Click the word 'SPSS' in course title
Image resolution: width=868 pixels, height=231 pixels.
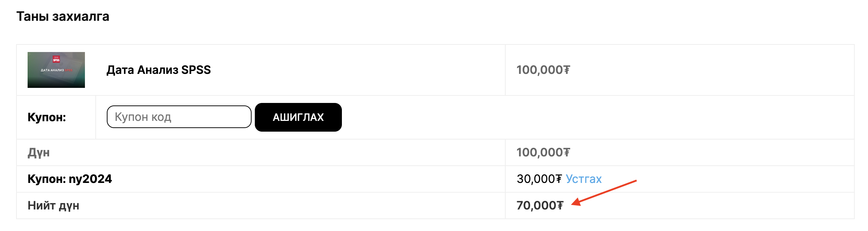tap(196, 70)
